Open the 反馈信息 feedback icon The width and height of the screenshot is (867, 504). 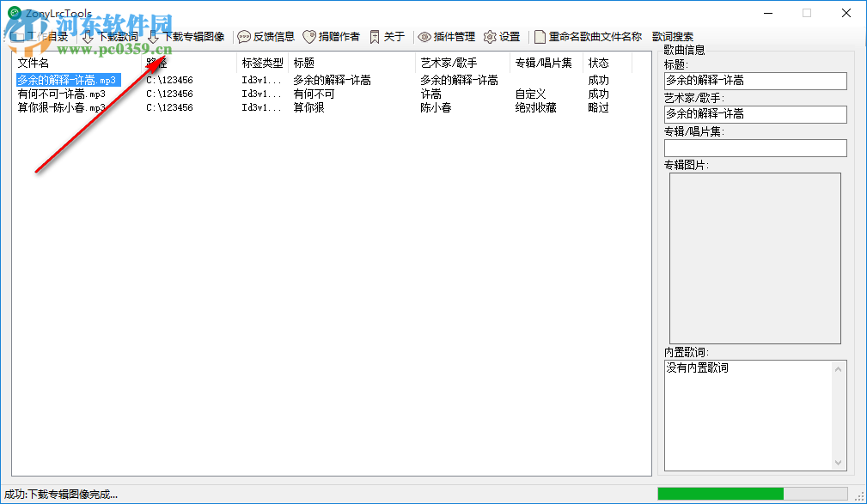[270, 36]
